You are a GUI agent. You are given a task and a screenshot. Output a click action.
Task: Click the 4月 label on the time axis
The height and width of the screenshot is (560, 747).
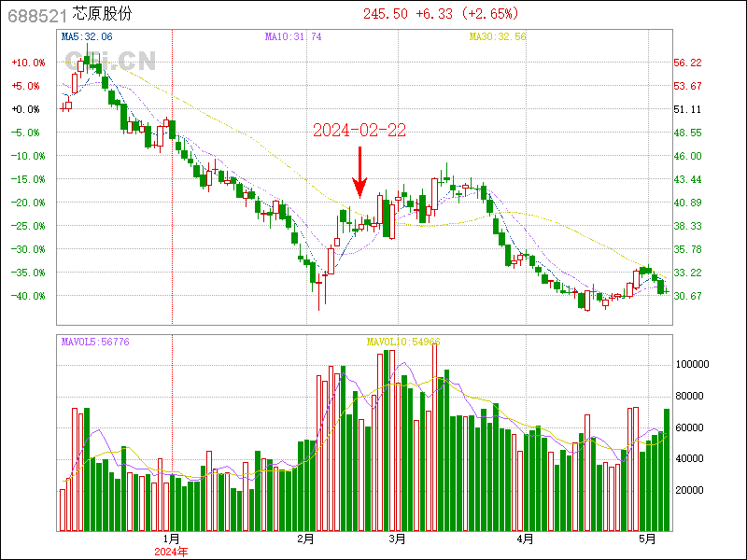[525, 539]
